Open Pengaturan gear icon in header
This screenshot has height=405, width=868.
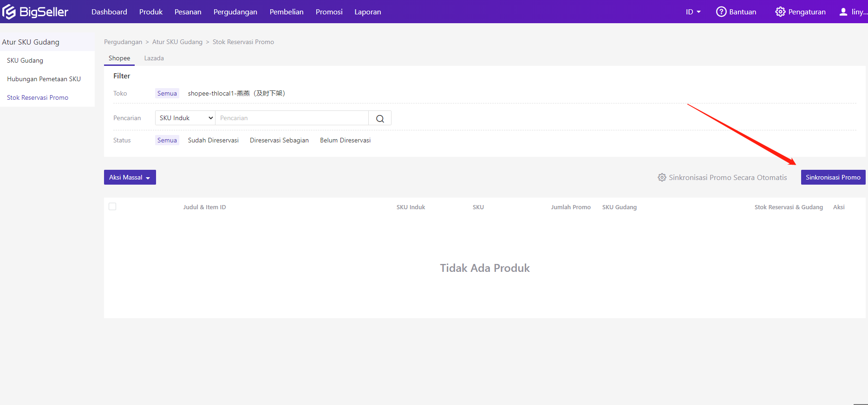tap(780, 12)
